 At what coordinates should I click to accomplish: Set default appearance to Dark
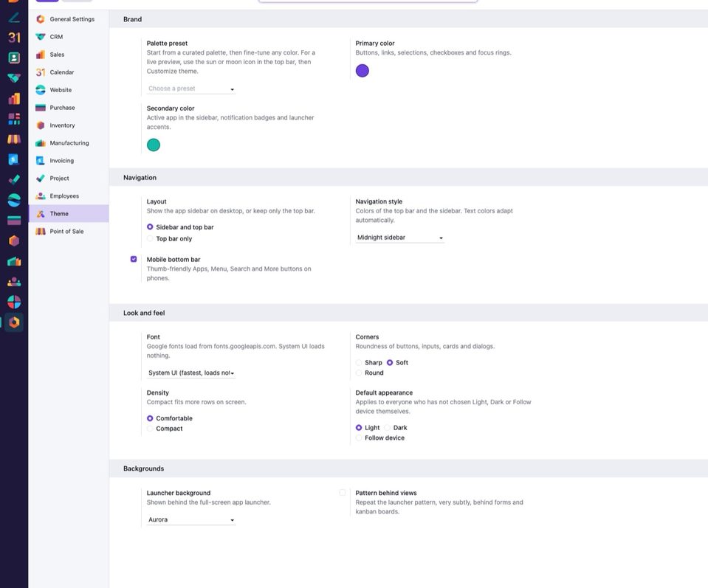pyautogui.click(x=387, y=427)
